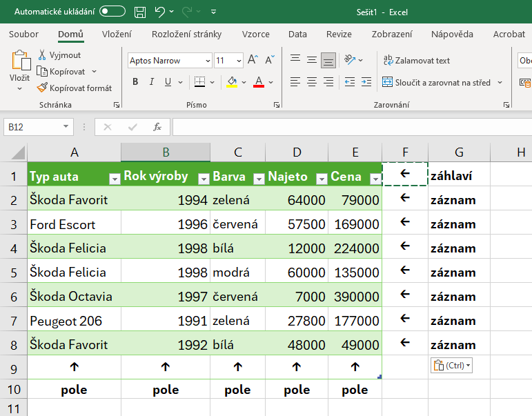Click the Select All corner triangle
Viewport: 532px width, 416px height.
pos(19,152)
